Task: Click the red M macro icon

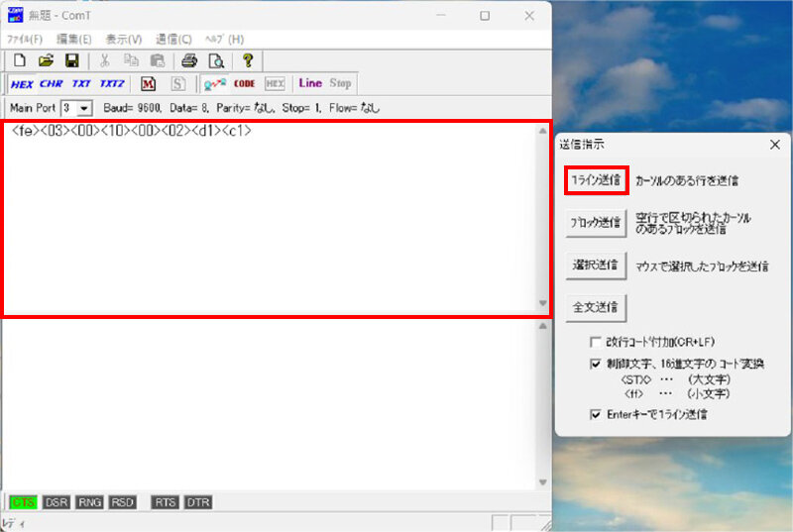Action: point(148,84)
